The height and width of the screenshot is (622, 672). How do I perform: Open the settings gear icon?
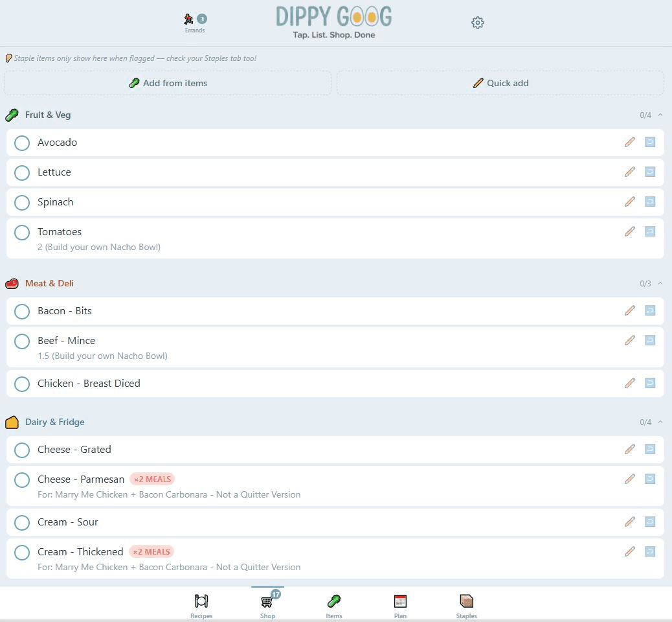[x=478, y=23]
